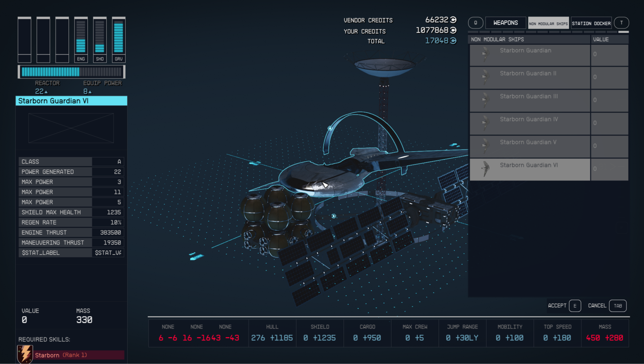Select the ship icon beside Starborn Guardian III

pyautogui.click(x=485, y=100)
